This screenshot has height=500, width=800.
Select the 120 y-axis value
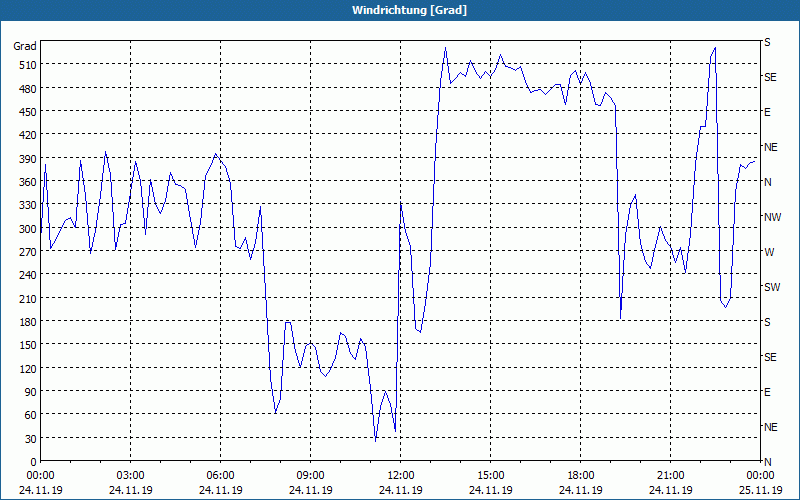point(28,368)
